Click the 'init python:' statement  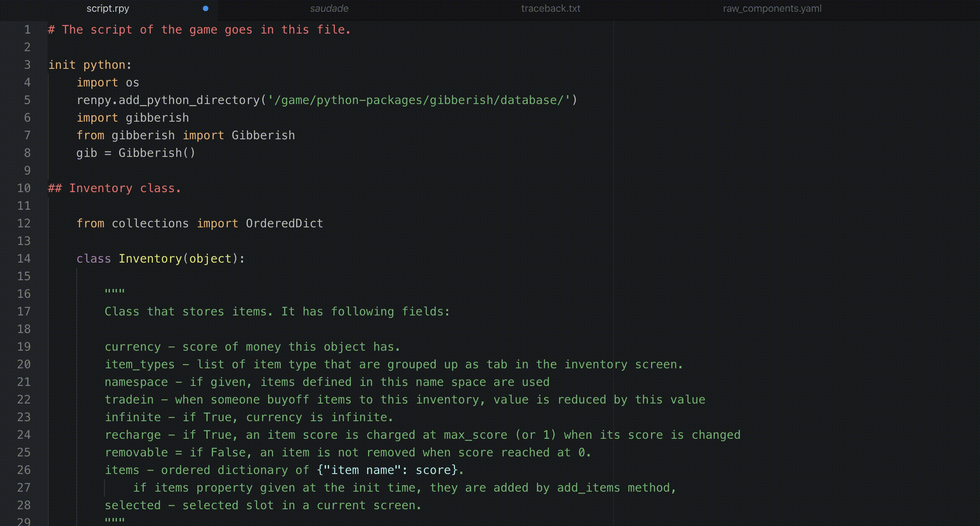[x=90, y=65]
